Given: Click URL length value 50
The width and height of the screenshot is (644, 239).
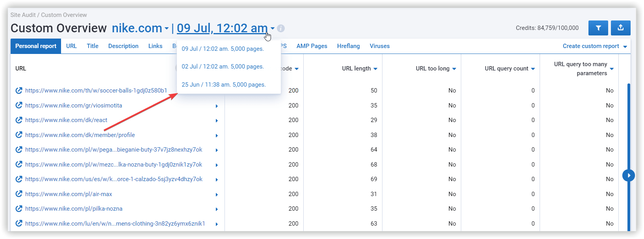Looking at the screenshot, I should click(x=374, y=91).
